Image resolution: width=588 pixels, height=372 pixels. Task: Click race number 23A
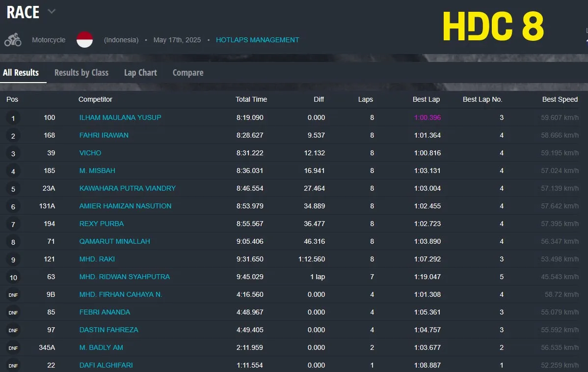coord(49,188)
